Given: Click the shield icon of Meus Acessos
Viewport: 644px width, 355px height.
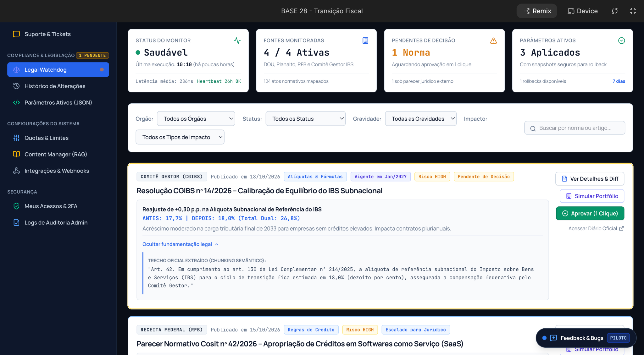Looking at the screenshot, I should click(16, 206).
